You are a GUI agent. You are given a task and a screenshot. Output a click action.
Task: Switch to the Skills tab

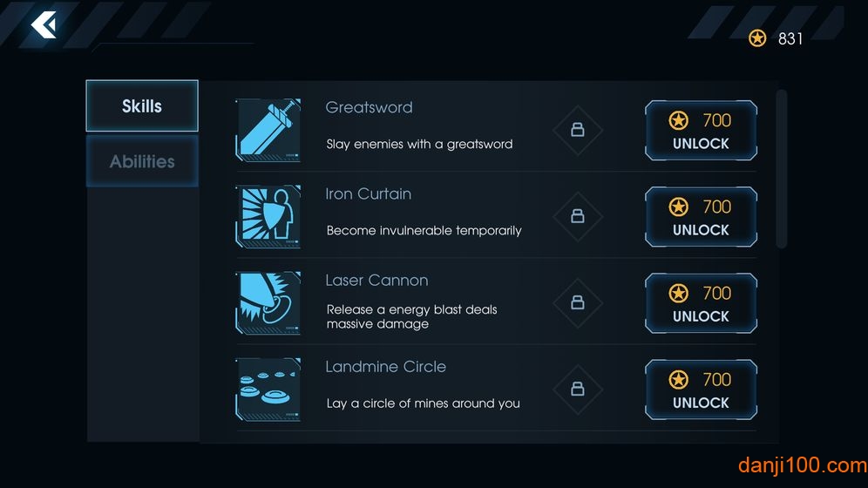pyautogui.click(x=142, y=106)
